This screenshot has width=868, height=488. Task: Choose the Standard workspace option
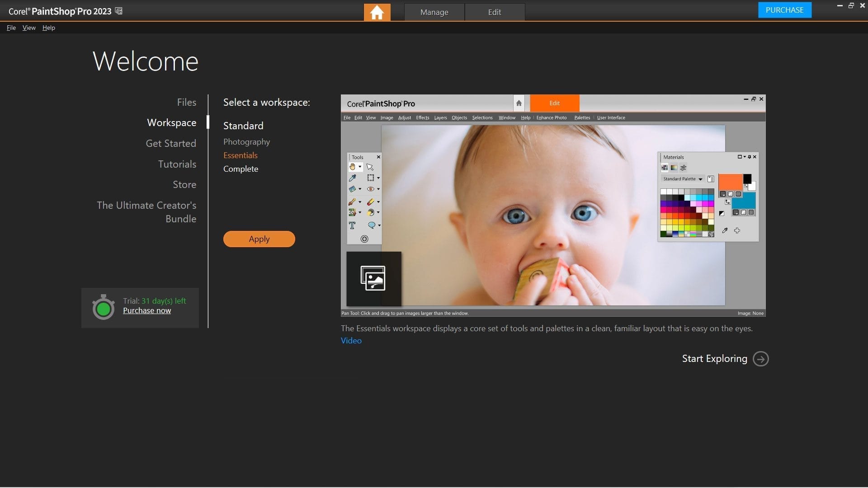[x=243, y=126]
